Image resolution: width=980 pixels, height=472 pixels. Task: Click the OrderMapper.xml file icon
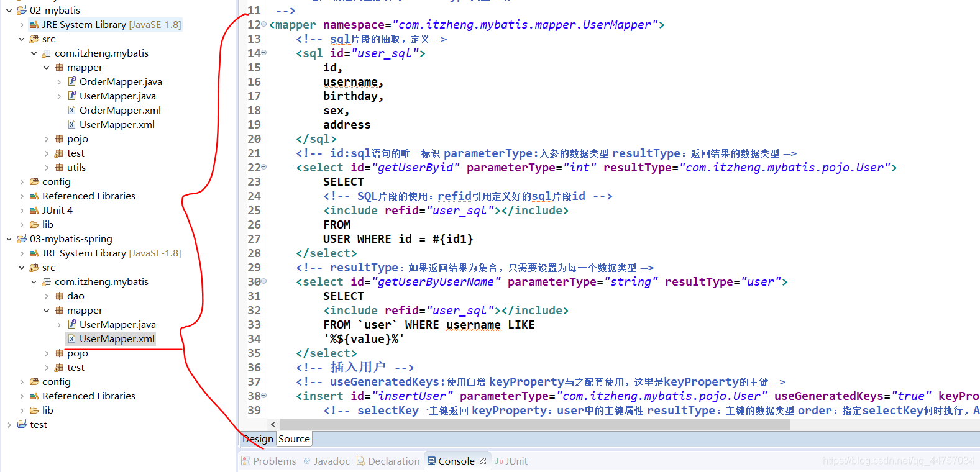(72, 111)
